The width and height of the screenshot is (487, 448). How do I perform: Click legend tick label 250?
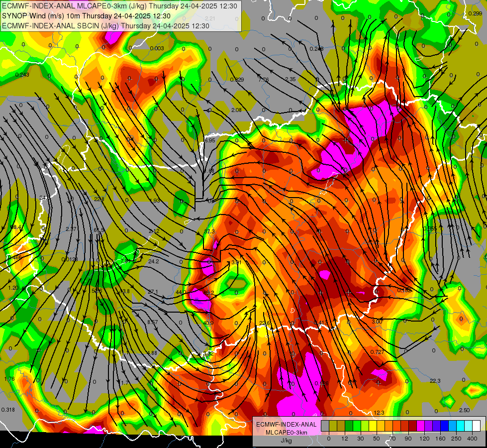click(x=456, y=439)
